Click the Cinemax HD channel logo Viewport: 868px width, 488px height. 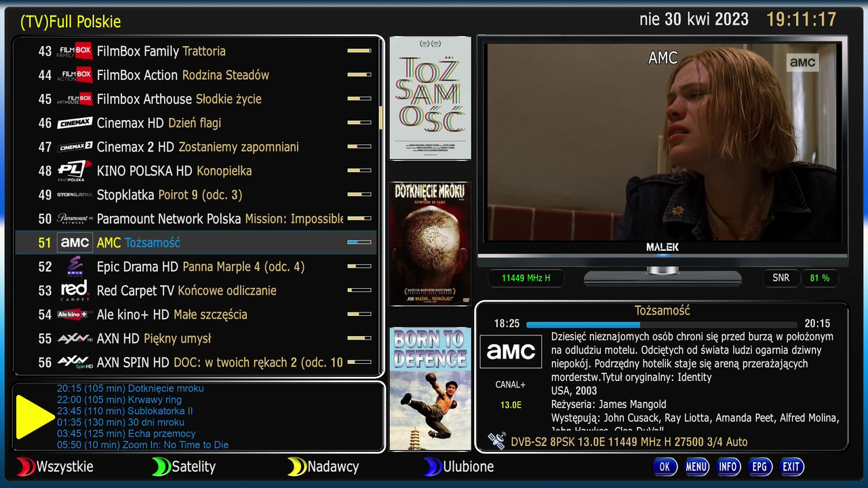coord(75,123)
